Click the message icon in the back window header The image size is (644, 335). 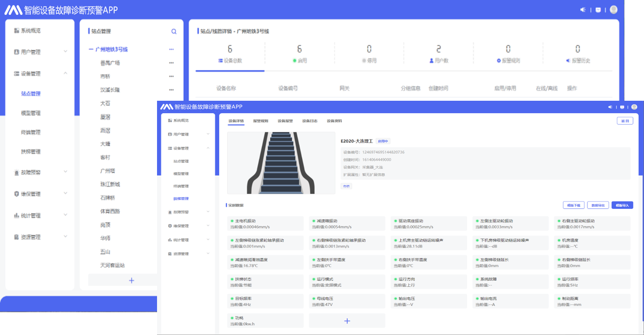(598, 10)
